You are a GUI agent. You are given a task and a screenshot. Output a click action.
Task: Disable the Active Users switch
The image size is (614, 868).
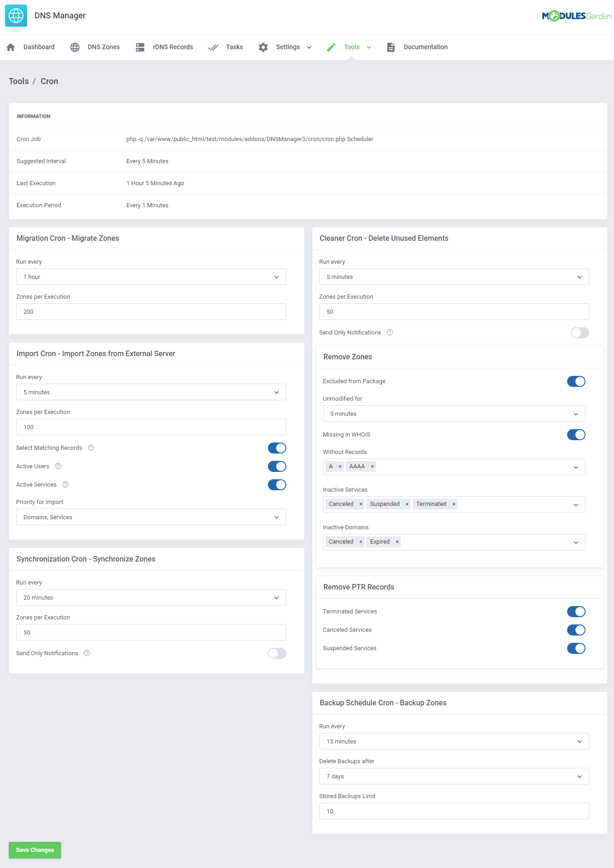(277, 466)
